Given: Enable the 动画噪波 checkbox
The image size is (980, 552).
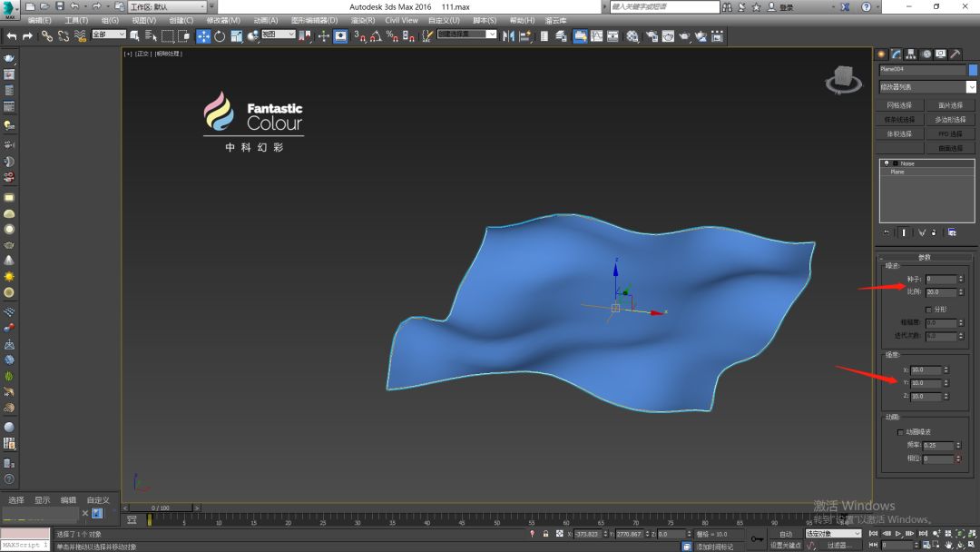Looking at the screenshot, I should tap(900, 432).
